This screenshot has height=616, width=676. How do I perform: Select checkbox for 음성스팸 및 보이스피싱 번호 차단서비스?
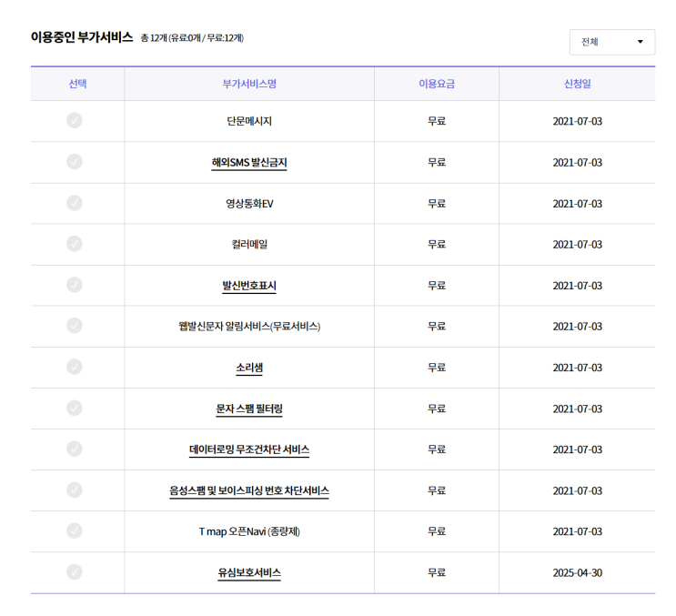(75, 490)
